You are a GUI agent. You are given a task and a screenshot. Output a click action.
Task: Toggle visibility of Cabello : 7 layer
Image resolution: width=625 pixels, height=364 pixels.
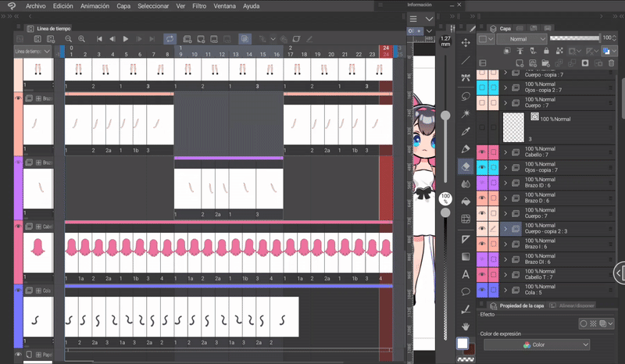pos(482,152)
